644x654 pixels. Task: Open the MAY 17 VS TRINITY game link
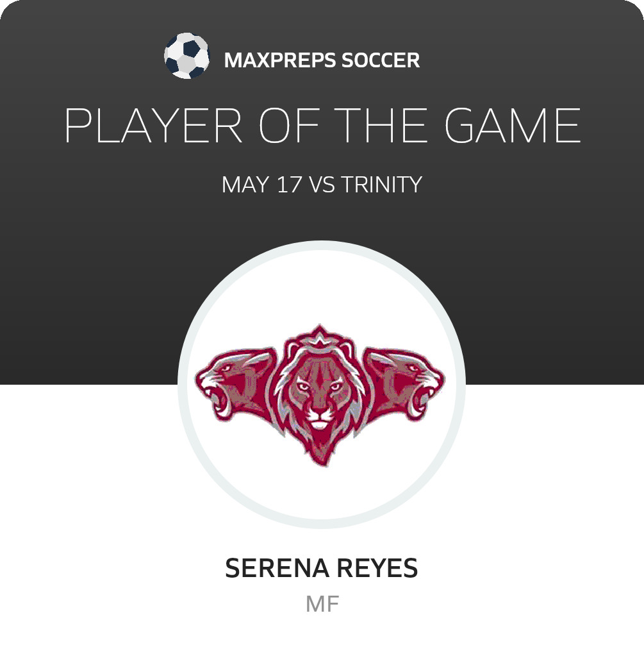click(x=322, y=185)
